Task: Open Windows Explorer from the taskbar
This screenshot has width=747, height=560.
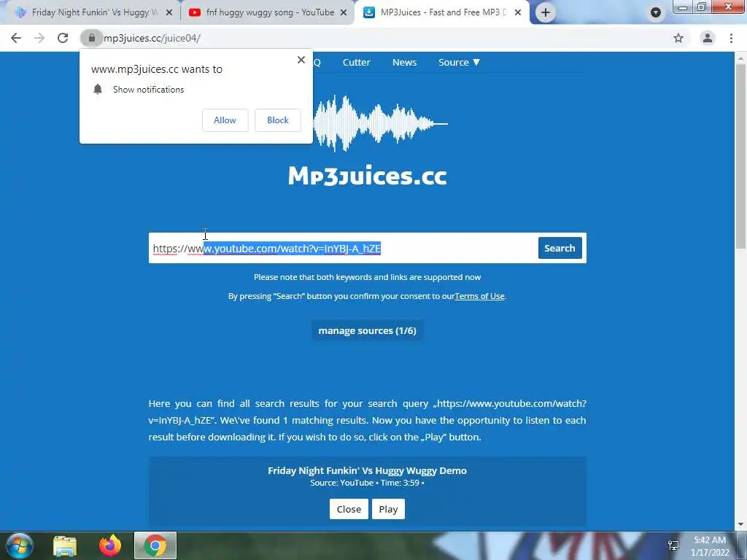Action: coord(65,545)
